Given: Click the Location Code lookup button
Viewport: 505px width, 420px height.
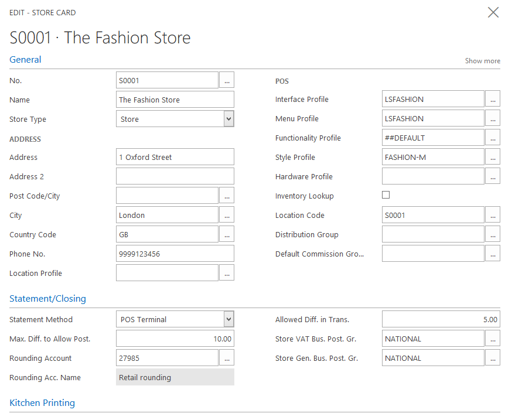Looking at the screenshot, I should (493, 215).
